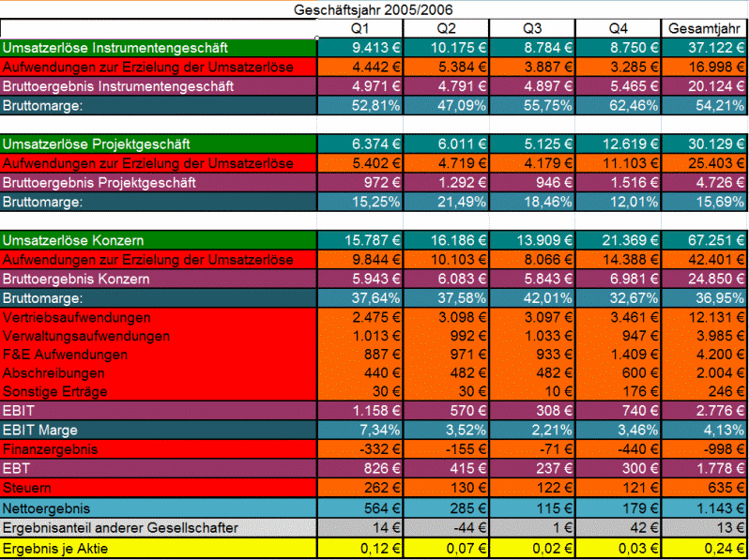Select the margin cell 42,01%

pyautogui.click(x=532, y=298)
